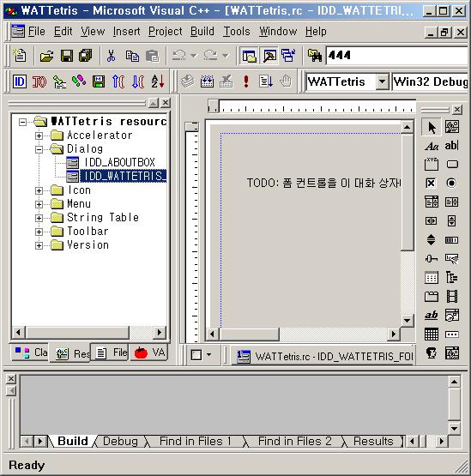
Task: Switch to the VA tomato tab
Action: pos(148,352)
